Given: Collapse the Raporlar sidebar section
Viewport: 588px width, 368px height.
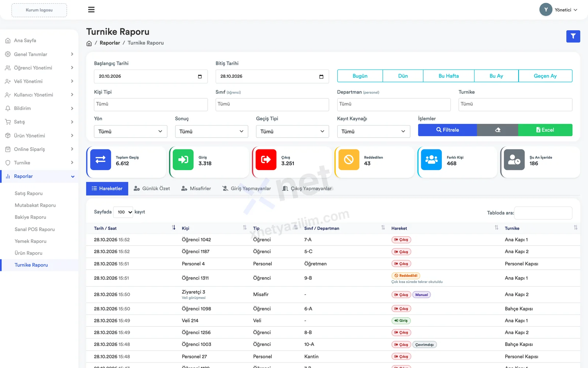Looking at the screenshot, I should pos(39,176).
